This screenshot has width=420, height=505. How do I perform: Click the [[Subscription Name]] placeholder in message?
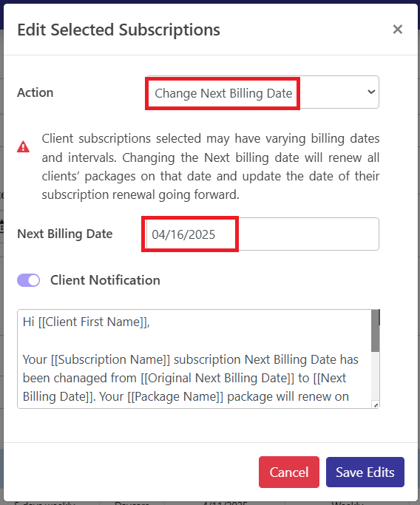(110, 359)
